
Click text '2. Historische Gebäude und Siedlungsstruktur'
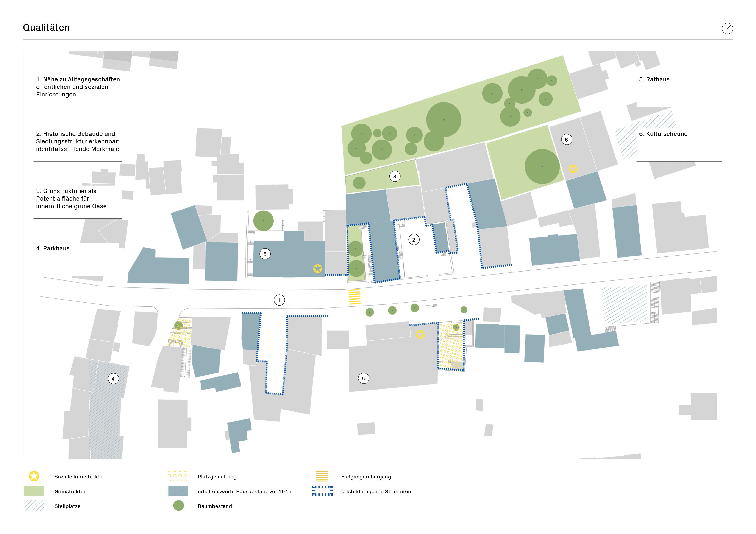coord(78,138)
